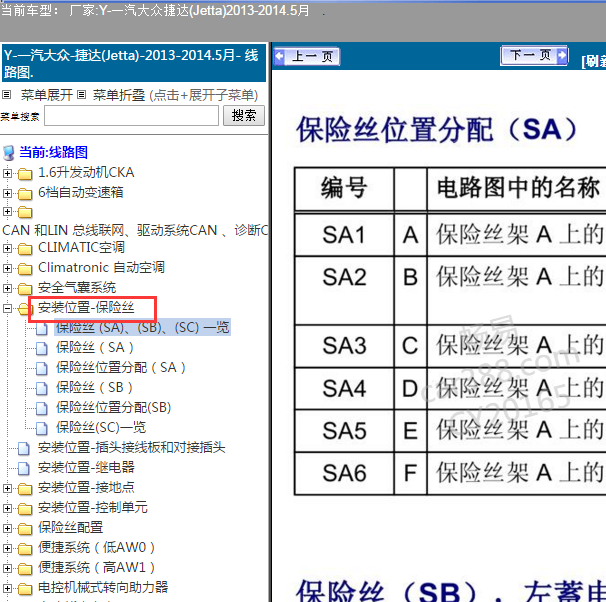Click page icon beside 保险丝位置分配(SB)
The width and height of the screenshot is (606, 602).
(x=42, y=409)
